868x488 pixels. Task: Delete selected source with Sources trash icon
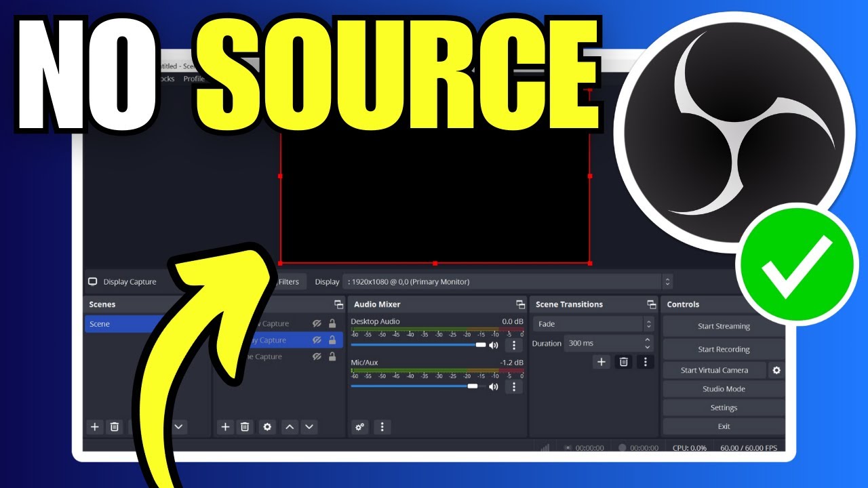coord(245,426)
